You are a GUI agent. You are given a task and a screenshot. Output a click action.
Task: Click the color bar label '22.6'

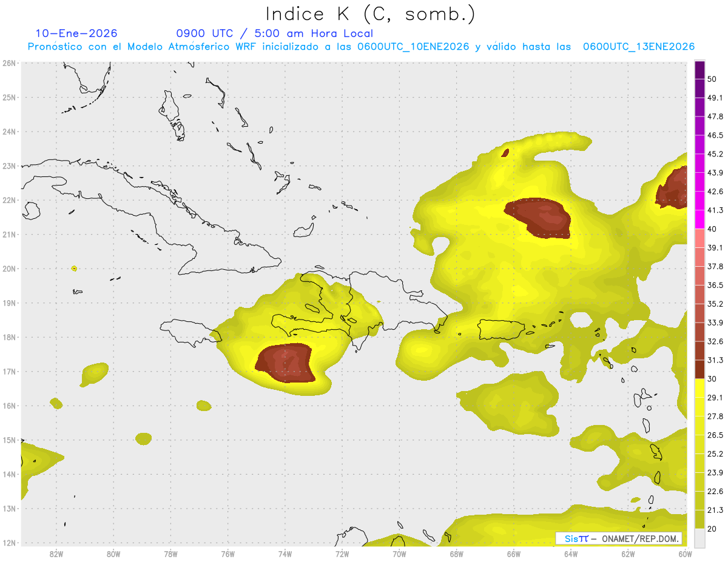715,491
